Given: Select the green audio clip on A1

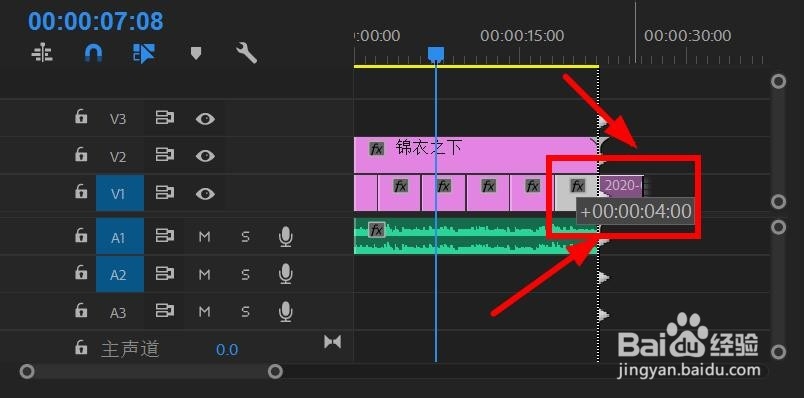Looking at the screenshot, I should click(x=476, y=236).
